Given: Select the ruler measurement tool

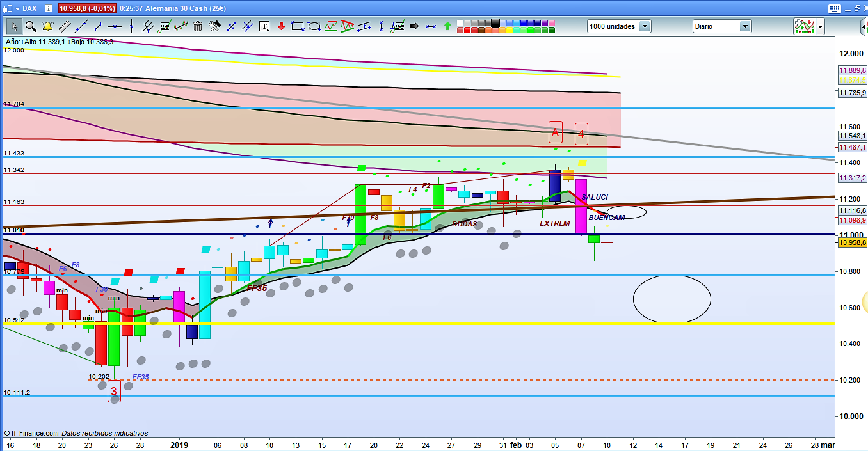Looking at the screenshot, I should (64, 26).
